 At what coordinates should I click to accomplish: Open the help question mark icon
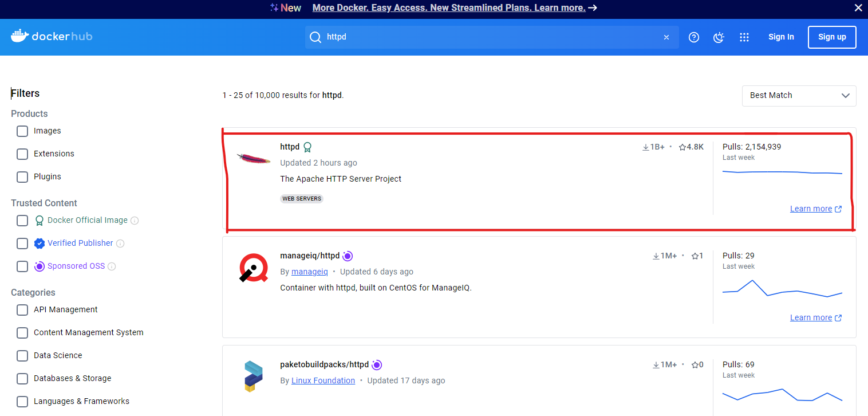click(694, 37)
